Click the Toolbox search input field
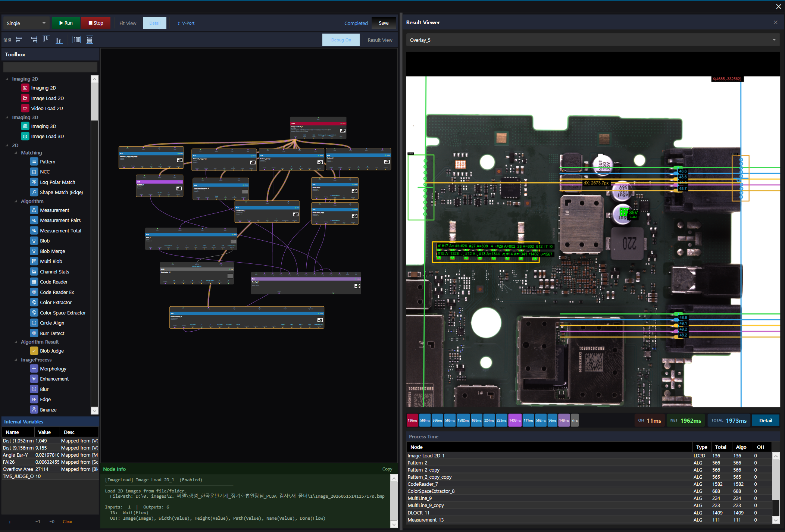The height and width of the screenshot is (532, 785). point(50,68)
